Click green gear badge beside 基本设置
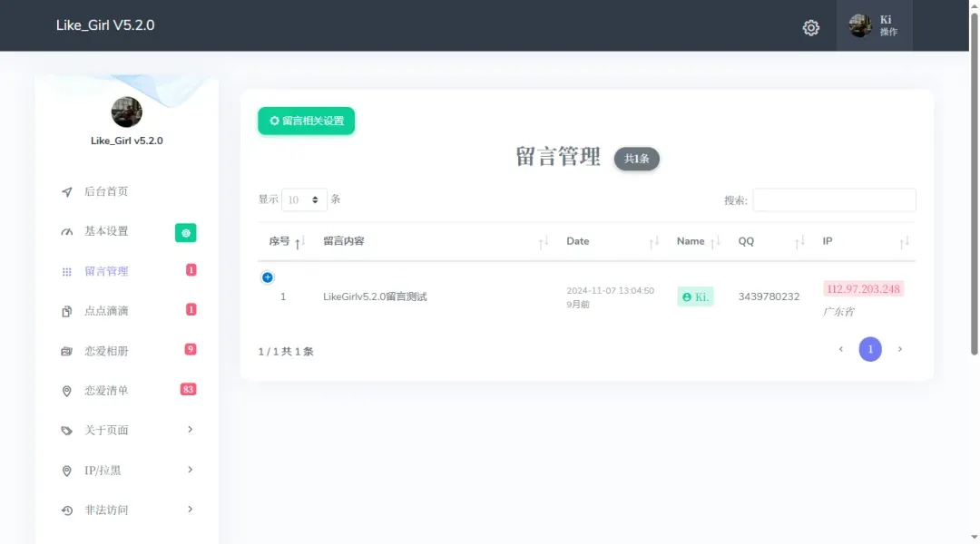Screen dimensions: 980x544 [x=186, y=232]
